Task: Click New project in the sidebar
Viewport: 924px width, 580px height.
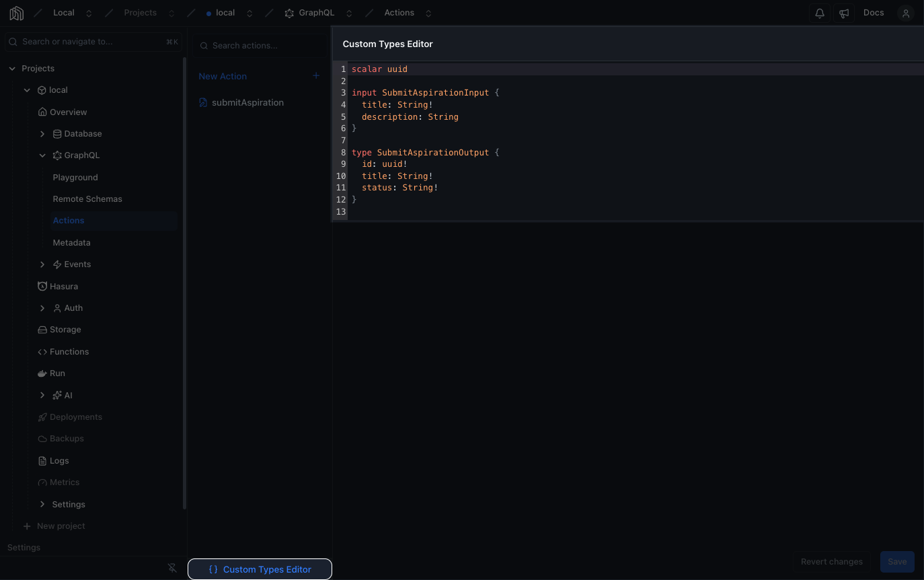Action: 61,526
